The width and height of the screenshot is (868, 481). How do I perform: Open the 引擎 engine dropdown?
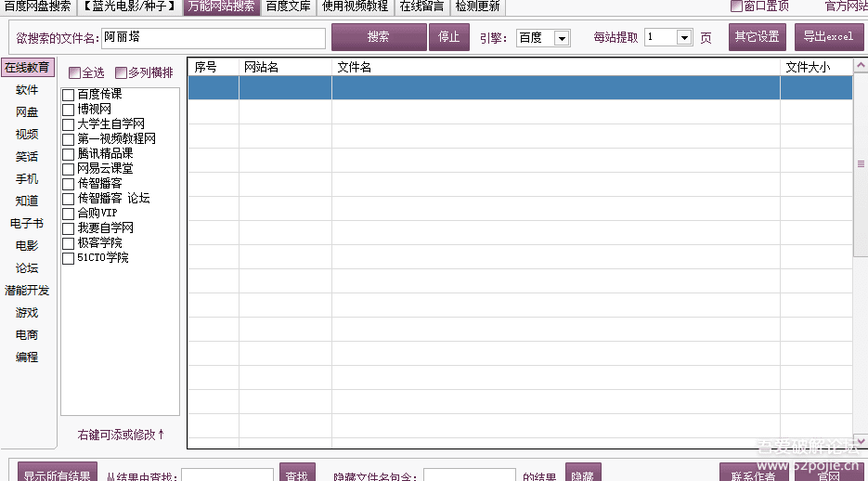point(562,38)
